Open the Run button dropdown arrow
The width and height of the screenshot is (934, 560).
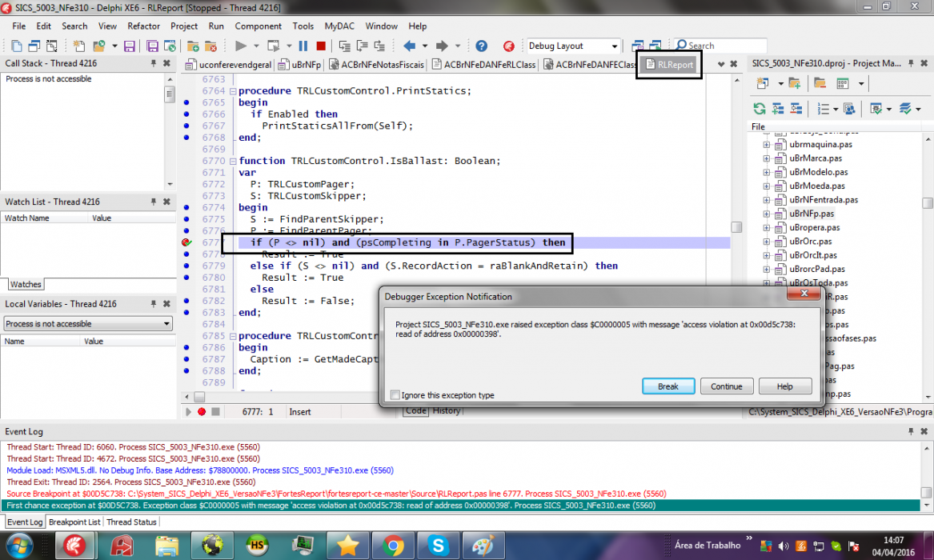pos(256,46)
